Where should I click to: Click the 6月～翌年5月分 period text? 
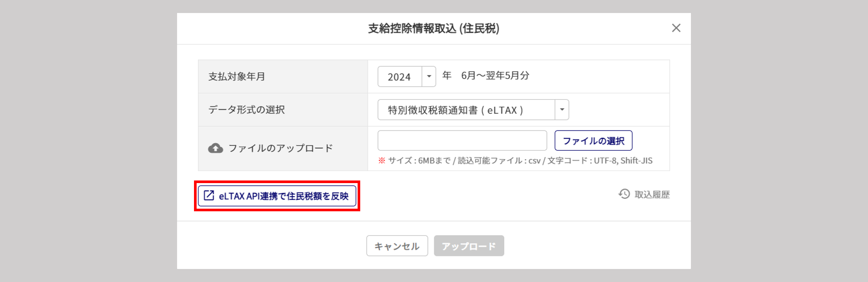tap(495, 75)
